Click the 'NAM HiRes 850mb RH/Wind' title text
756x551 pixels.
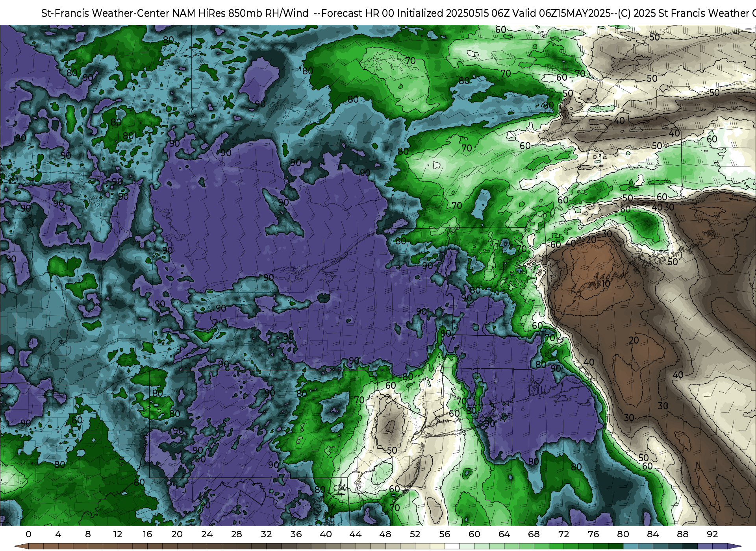(x=241, y=13)
